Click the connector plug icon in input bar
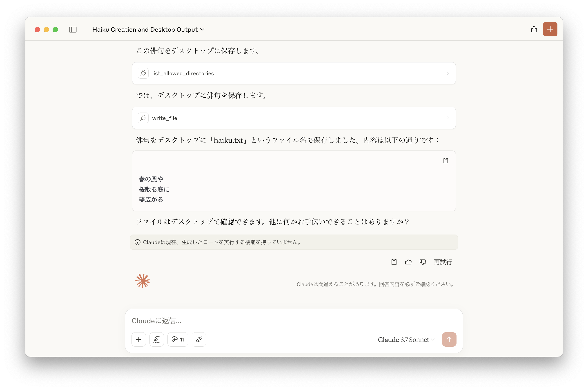Viewport: 588px width, 390px height. pos(198,339)
